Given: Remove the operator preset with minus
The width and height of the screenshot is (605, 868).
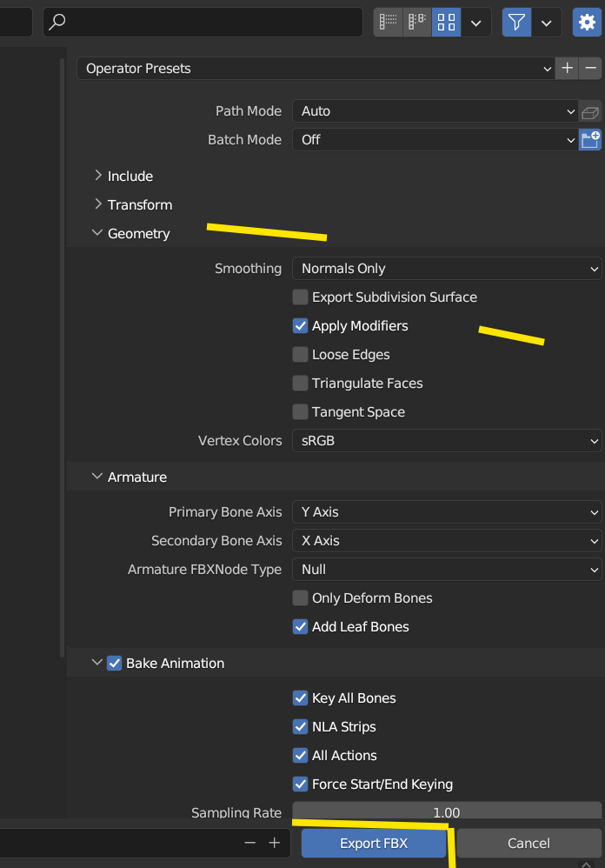Looking at the screenshot, I should point(591,68).
